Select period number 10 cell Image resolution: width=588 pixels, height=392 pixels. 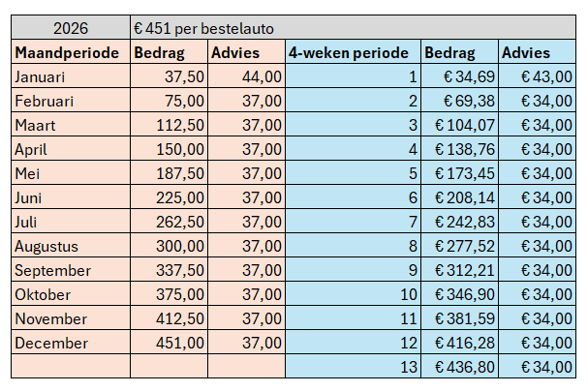[x=353, y=294]
